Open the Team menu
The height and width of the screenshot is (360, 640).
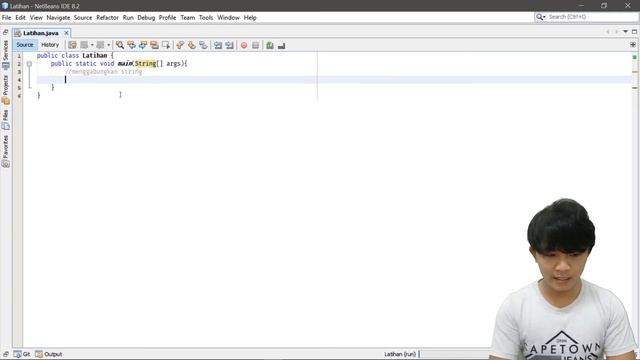(188, 18)
